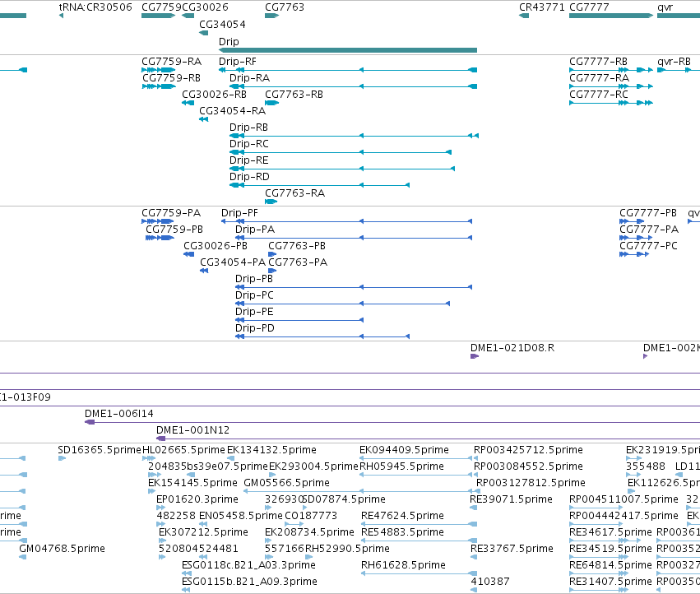Click the EK134132.5prime EST label
The height and width of the screenshot is (594, 700).
click(x=272, y=450)
